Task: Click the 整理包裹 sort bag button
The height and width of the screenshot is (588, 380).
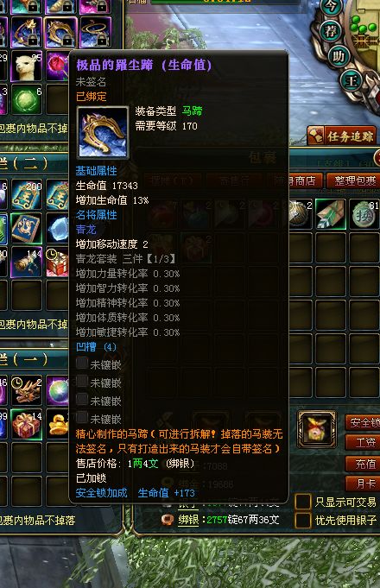Action: [353, 180]
